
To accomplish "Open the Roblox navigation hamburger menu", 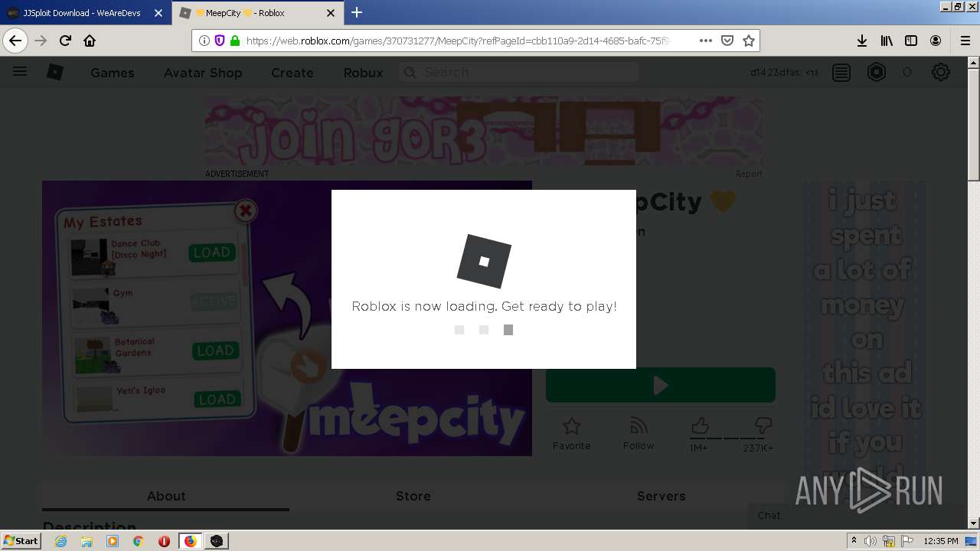I will click(20, 72).
